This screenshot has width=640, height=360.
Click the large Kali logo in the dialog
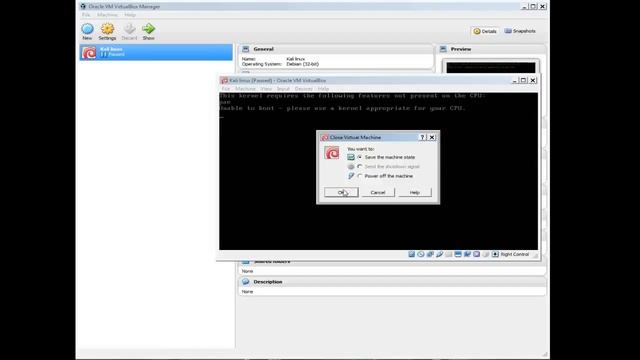pos(332,153)
